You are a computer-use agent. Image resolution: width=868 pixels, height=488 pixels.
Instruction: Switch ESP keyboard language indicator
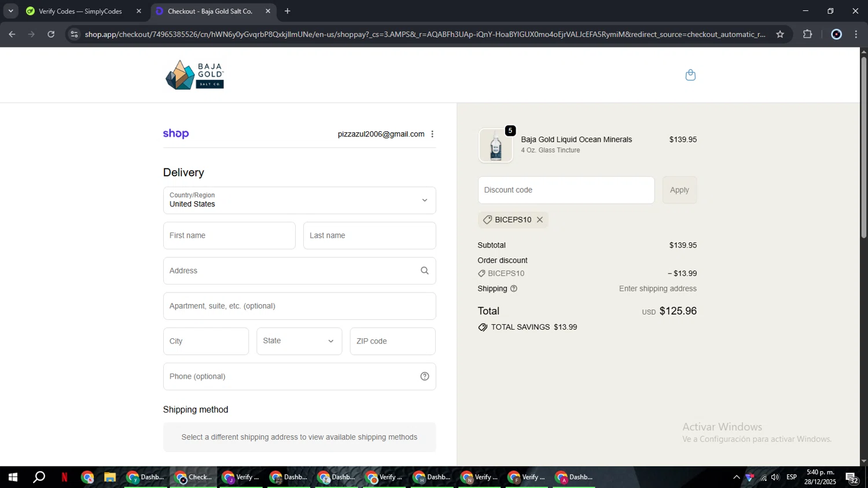[792, 477]
